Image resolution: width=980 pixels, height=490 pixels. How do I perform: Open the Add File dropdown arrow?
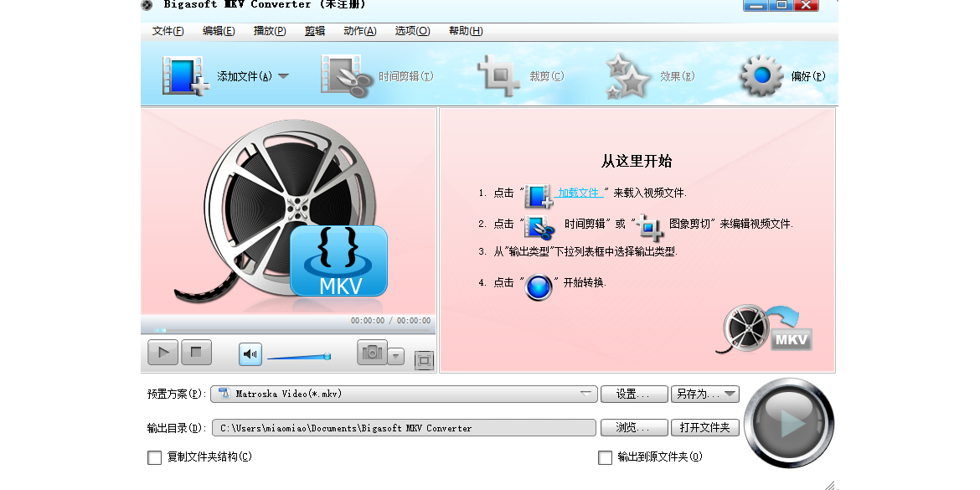coord(283,76)
